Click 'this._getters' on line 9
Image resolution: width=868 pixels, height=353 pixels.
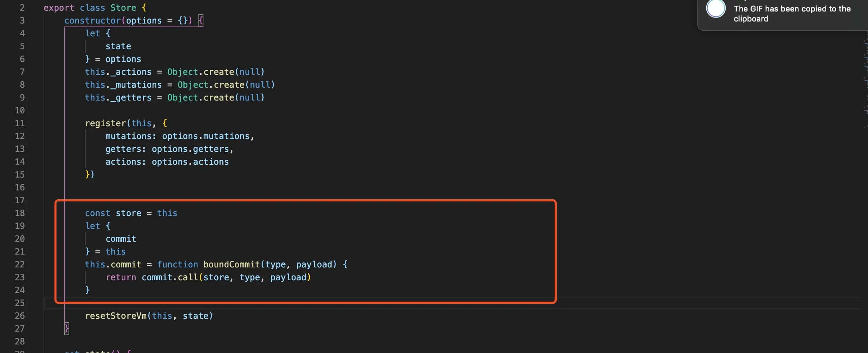[118, 98]
